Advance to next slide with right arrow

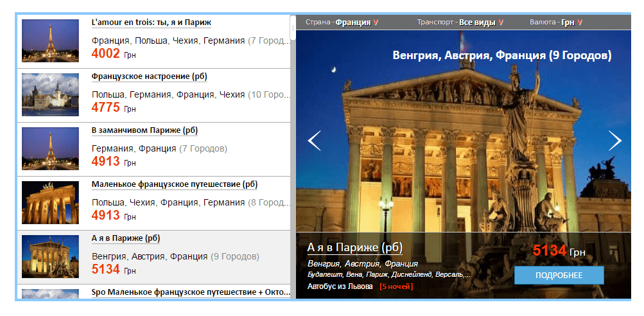[x=615, y=141]
